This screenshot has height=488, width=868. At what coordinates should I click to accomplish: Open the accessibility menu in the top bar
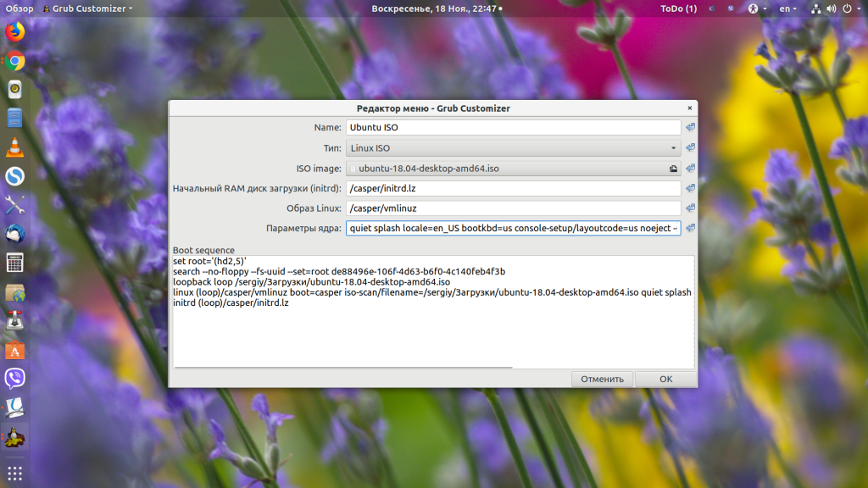(x=755, y=8)
